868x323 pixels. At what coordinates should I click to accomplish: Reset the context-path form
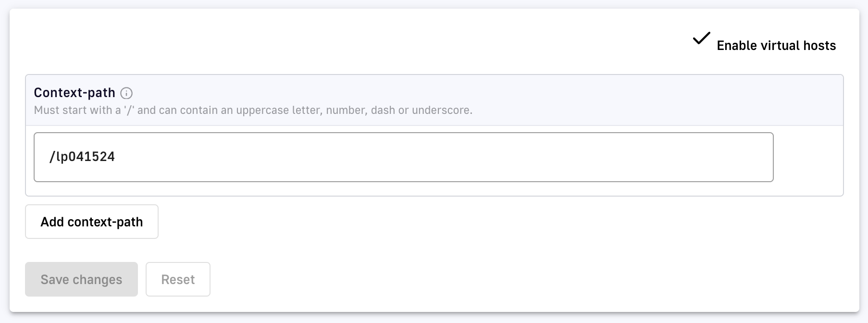pyautogui.click(x=178, y=279)
